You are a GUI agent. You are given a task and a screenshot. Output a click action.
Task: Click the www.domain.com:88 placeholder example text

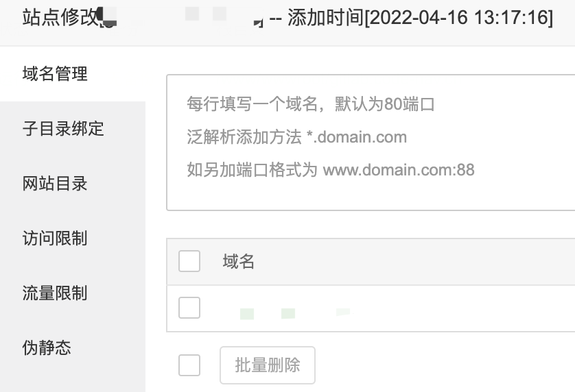pos(398,169)
